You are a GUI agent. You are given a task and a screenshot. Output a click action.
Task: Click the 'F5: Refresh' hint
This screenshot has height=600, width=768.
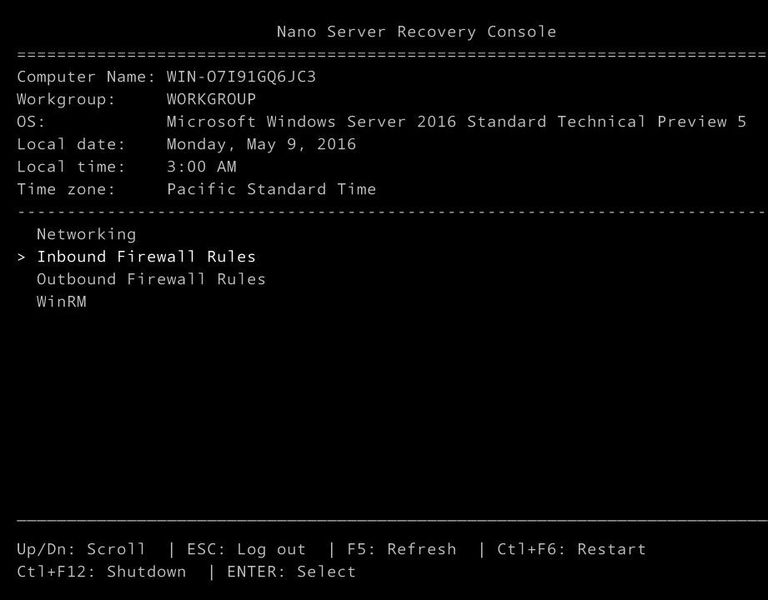(402, 549)
